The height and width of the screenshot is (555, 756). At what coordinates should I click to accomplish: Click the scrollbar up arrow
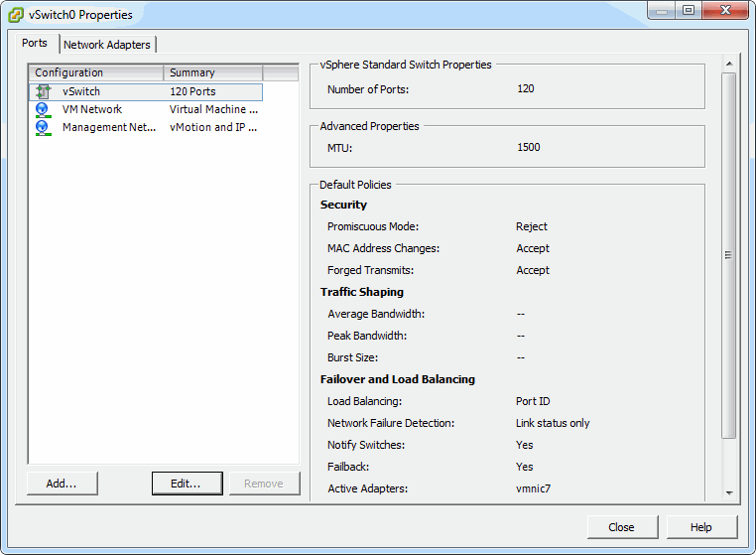pyautogui.click(x=729, y=64)
